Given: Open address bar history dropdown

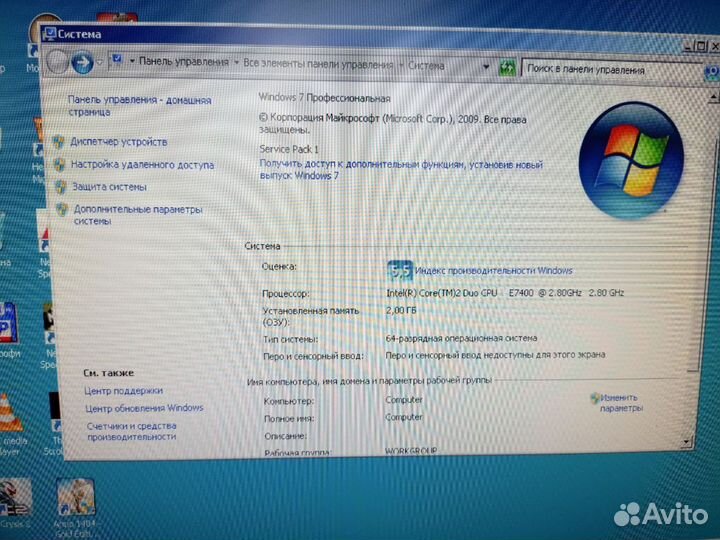Looking at the screenshot, I should tap(486, 68).
